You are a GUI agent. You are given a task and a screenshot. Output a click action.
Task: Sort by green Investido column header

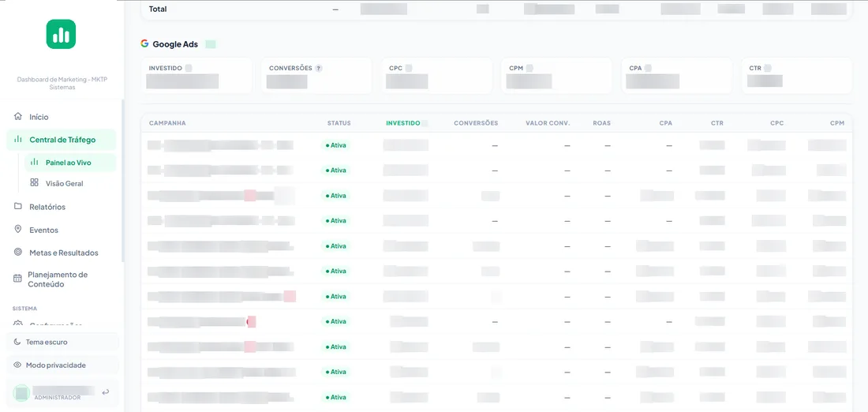click(x=403, y=123)
